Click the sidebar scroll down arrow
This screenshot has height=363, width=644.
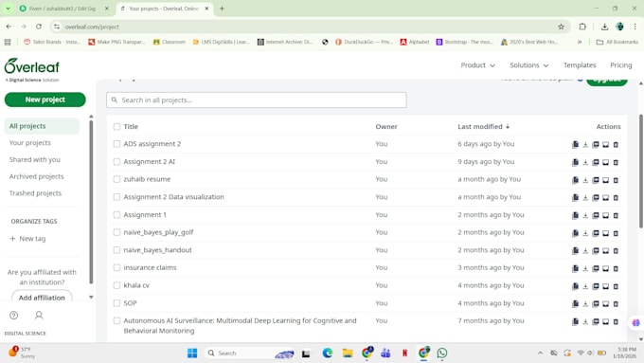(91, 297)
